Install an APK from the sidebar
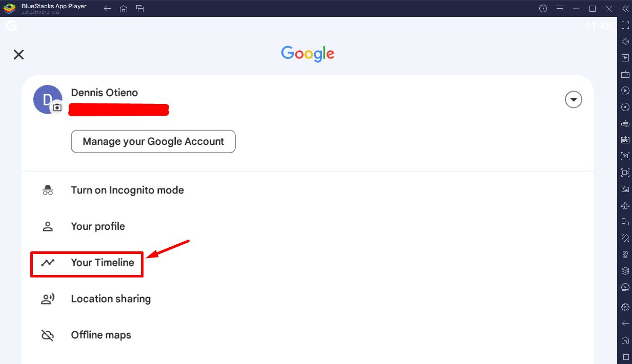632x364 pixels. click(x=625, y=140)
